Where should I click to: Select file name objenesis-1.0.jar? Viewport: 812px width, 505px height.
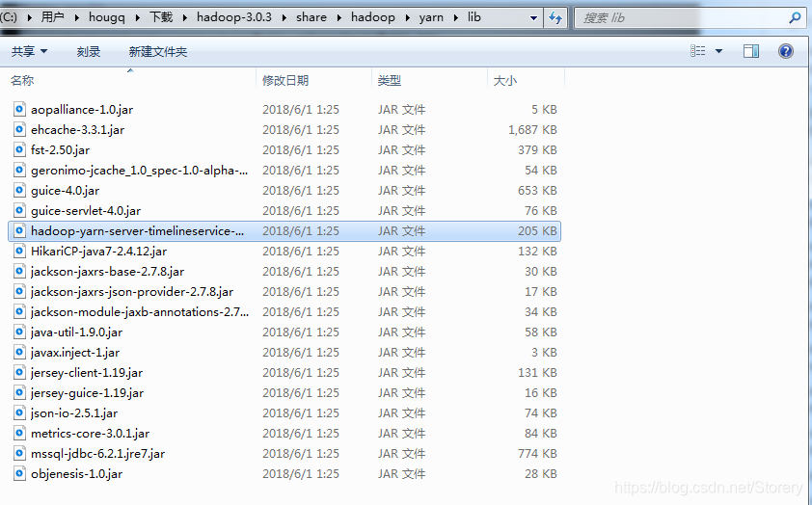click(76, 473)
